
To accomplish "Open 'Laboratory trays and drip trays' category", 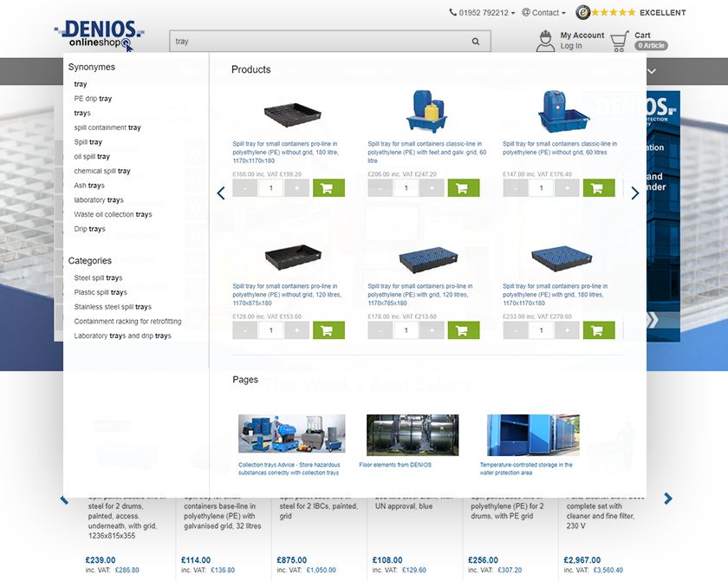I will [122, 336].
